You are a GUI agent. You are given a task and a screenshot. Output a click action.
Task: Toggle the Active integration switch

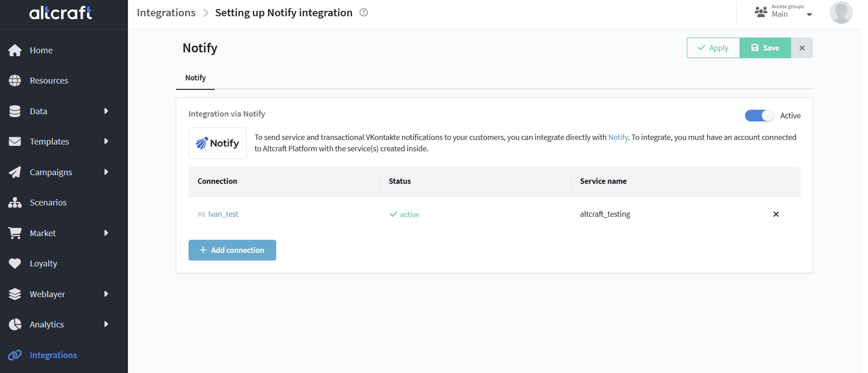point(759,116)
